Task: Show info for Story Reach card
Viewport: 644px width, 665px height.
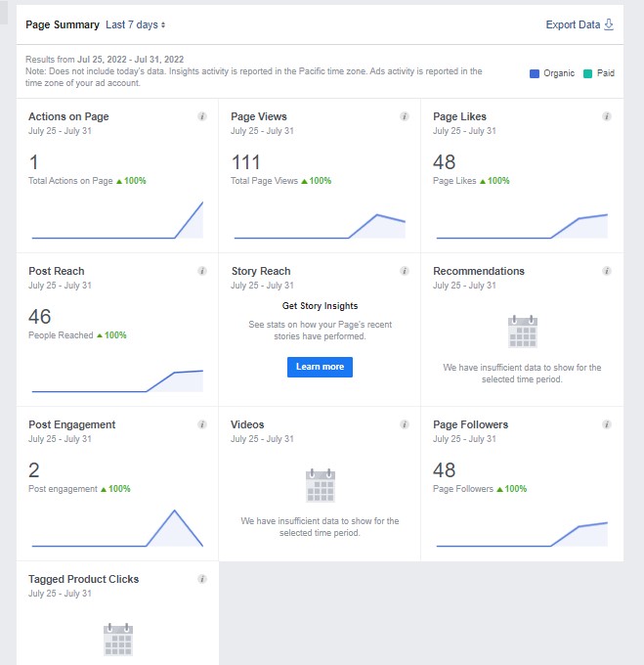Action: 405,271
